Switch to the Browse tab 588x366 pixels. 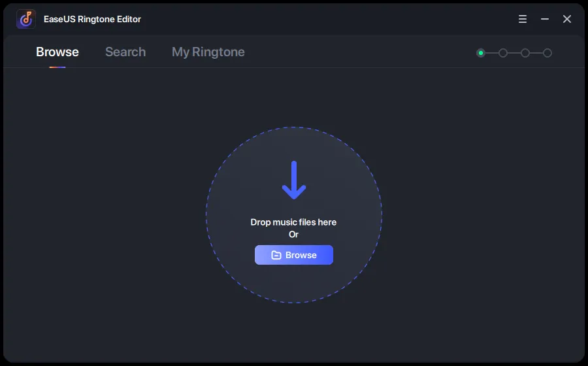(57, 52)
